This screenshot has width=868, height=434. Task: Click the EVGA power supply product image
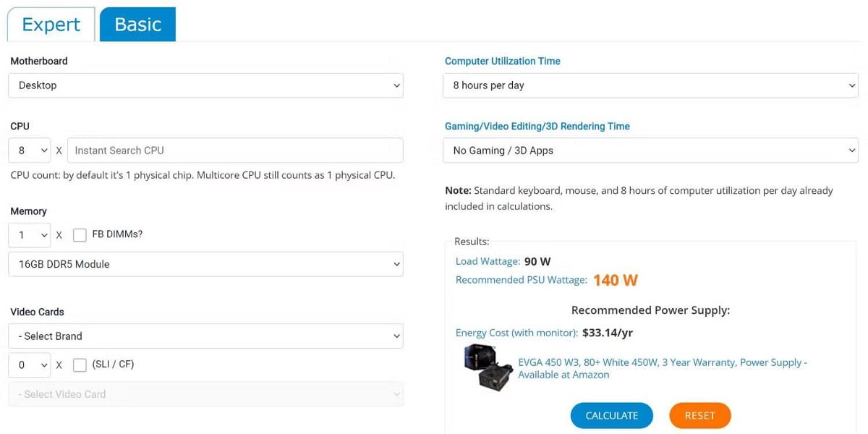489,368
